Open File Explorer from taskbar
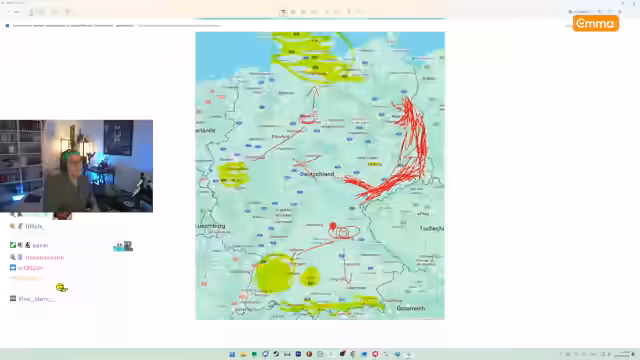This screenshot has height=360, width=640. coord(244,354)
